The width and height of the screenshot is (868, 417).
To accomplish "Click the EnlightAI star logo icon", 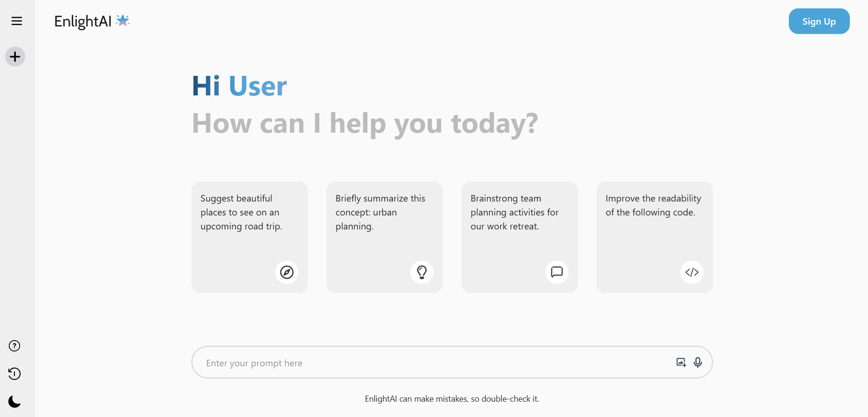I will coord(122,20).
